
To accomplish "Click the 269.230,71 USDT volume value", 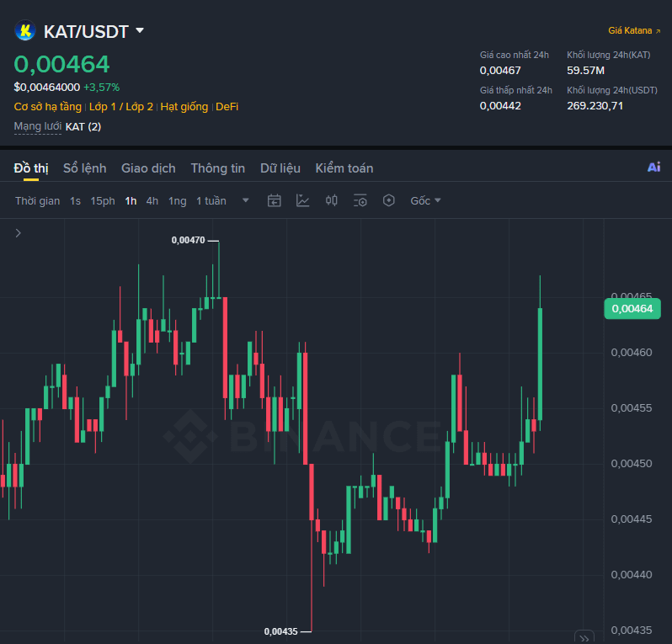I will pos(595,106).
